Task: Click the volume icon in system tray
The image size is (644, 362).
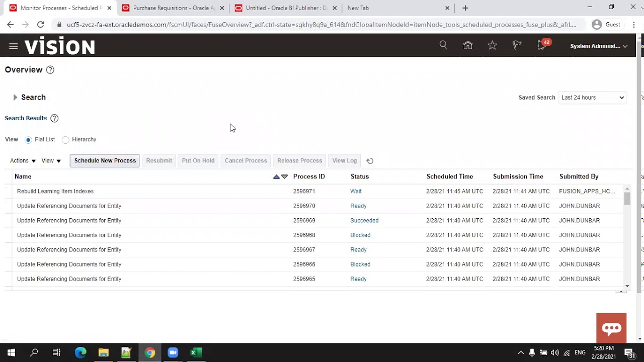Action: (x=555, y=352)
